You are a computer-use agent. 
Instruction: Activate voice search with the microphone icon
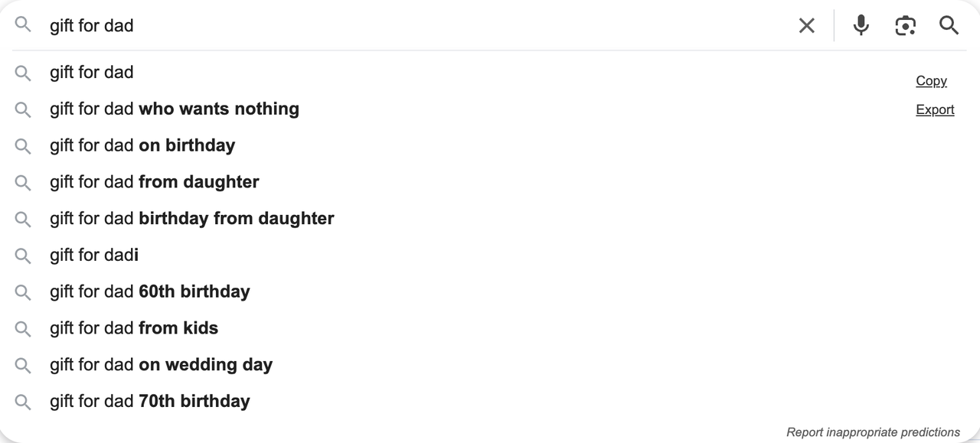pyautogui.click(x=861, y=25)
